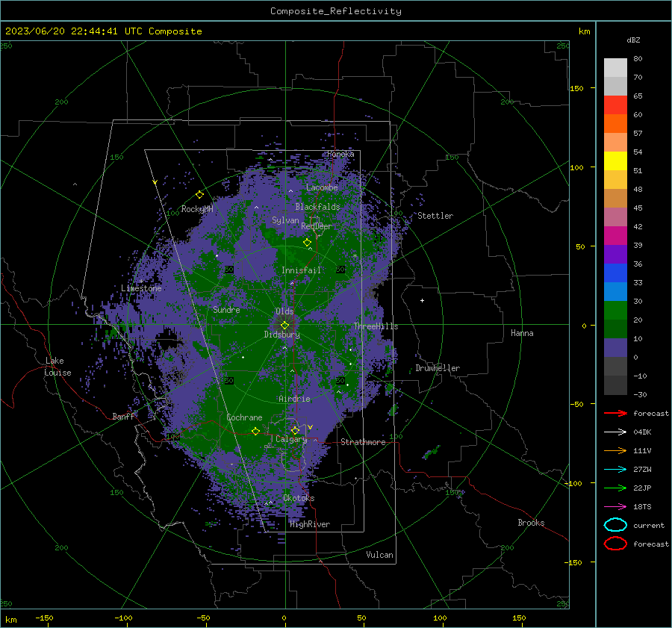This screenshot has height=628, width=672.
Task: Select the 54 dBZ yellow swatch
Action: click(615, 161)
